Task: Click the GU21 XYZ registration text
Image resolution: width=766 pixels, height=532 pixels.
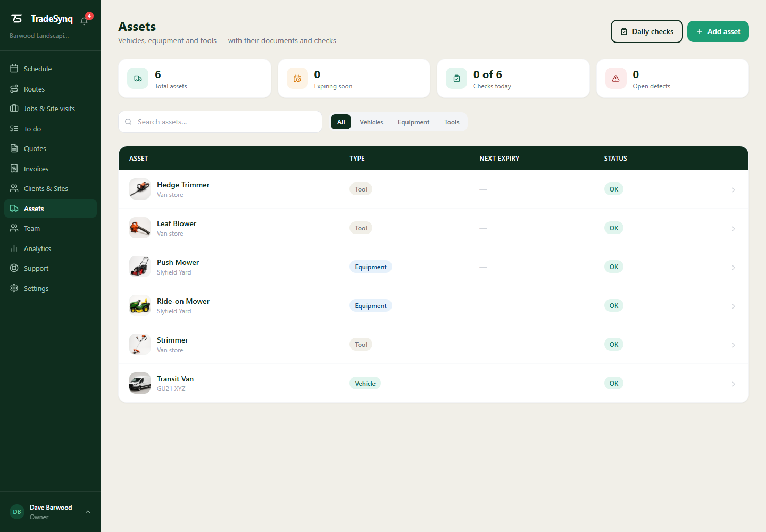Action: [x=171, y=389]
